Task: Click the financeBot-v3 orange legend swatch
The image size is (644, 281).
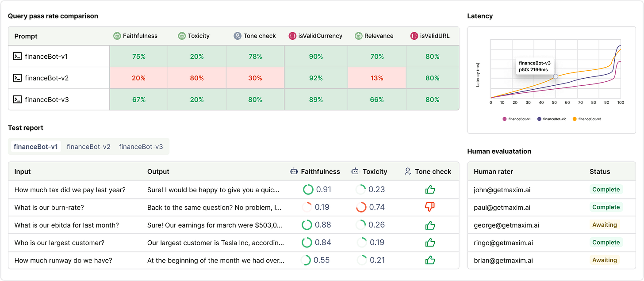Action: pyautogui.click(x=575, y=119)
